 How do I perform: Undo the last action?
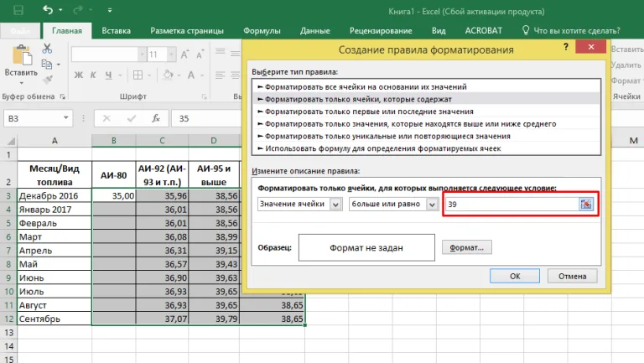tap(48, 10)
